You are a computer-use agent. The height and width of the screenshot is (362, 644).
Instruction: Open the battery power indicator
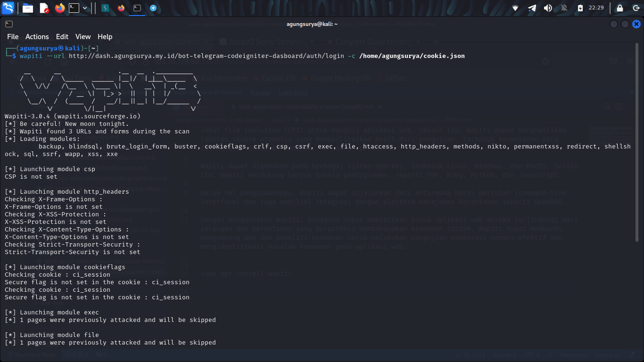580,8
